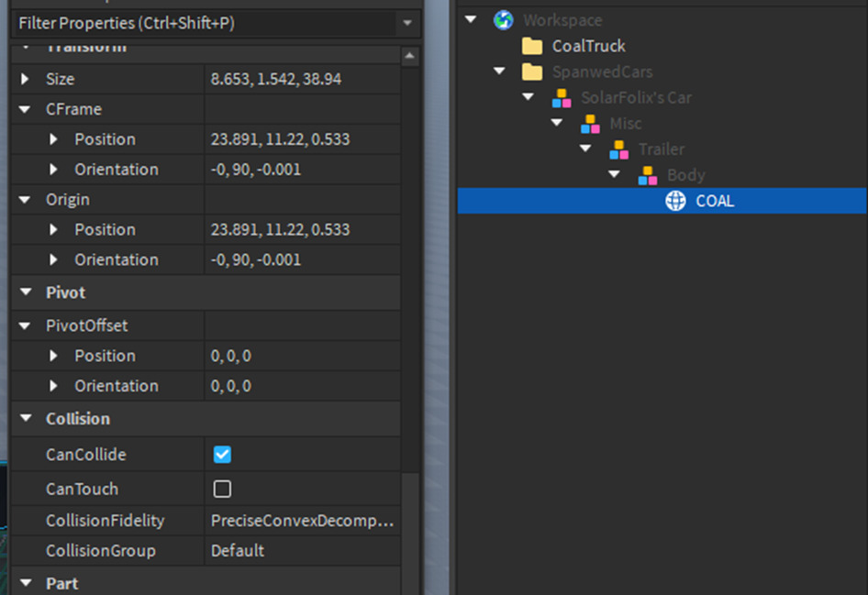The image size is (868, 595).
Task: Disable the CanCollide checkbox
Action: (x=222, y=454)
